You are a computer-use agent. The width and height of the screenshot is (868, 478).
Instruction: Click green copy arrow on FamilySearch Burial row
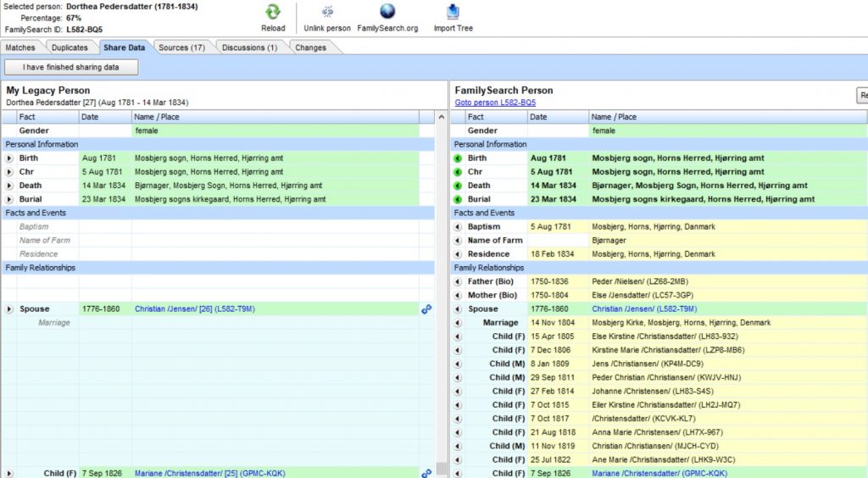coord(458,200)
